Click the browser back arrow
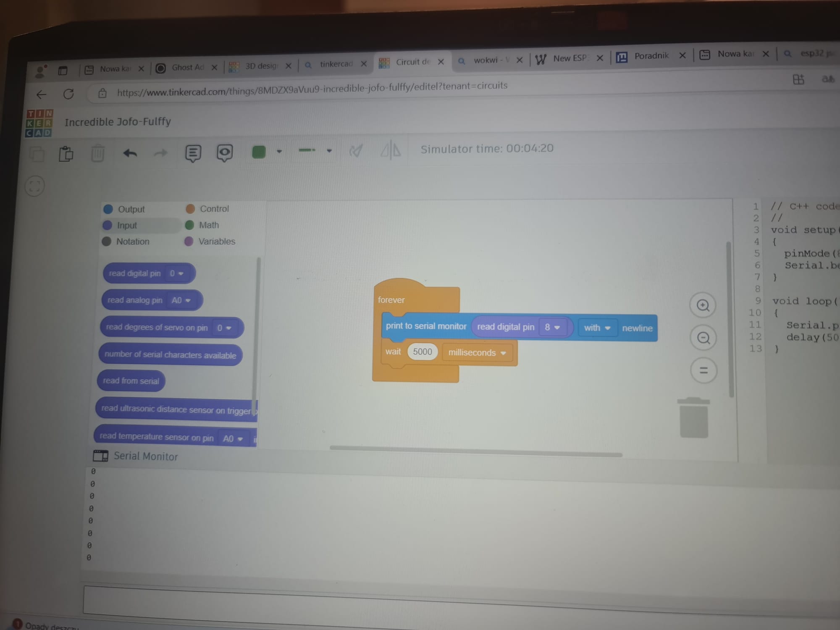The image size is (840, 630). 41,95
